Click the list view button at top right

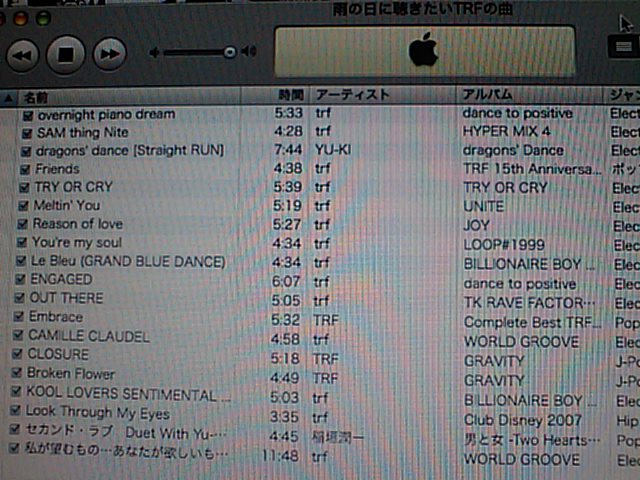(623, 46)
